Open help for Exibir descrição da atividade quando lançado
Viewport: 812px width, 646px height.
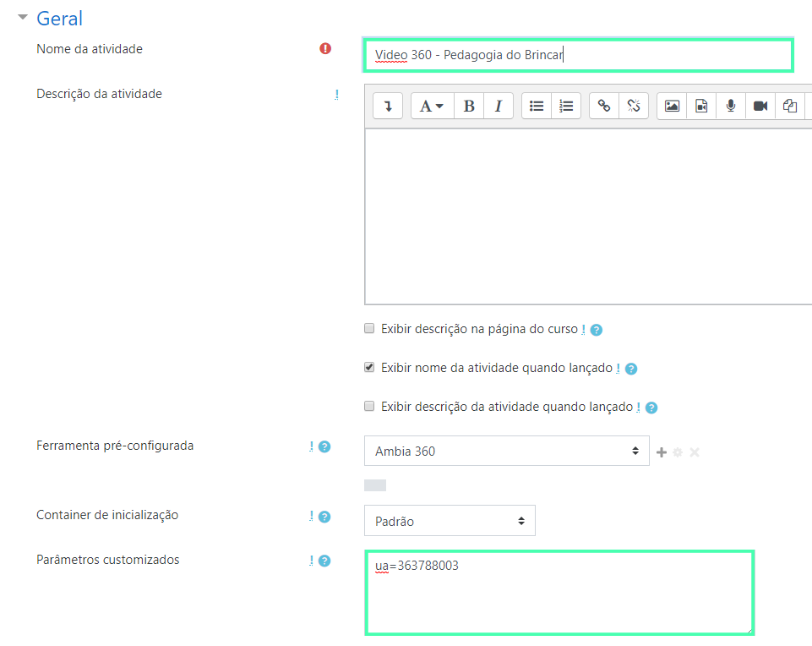651,408
